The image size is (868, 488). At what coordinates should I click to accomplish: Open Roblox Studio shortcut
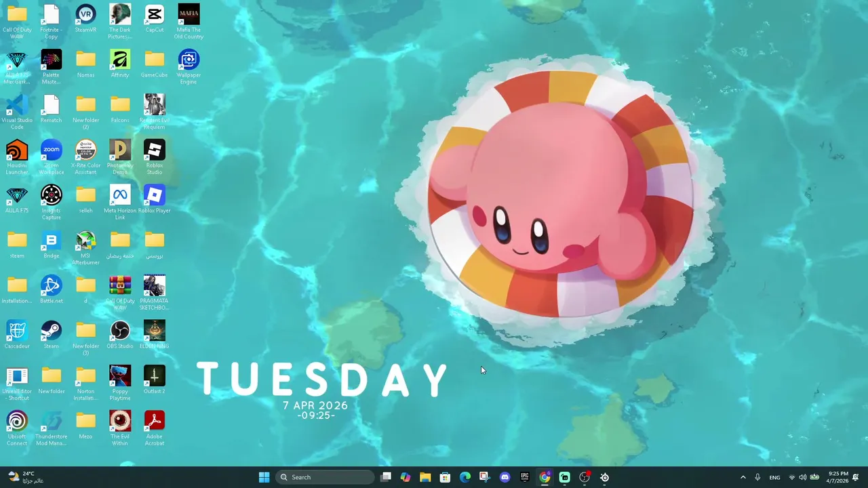tap(155, 158)
